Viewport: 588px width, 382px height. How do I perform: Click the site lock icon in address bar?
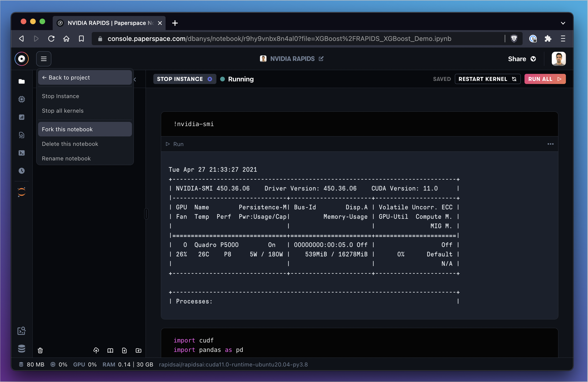(100, 39)
